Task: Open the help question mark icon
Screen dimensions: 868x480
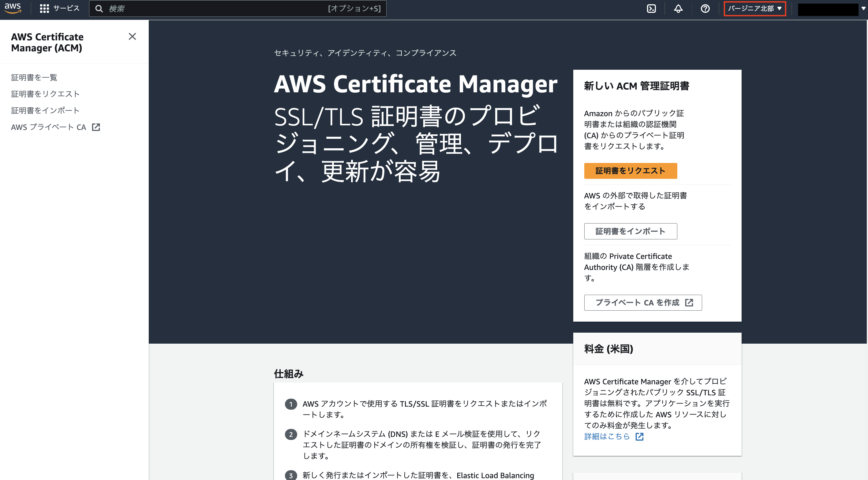Action: click(x=705, y=9)
